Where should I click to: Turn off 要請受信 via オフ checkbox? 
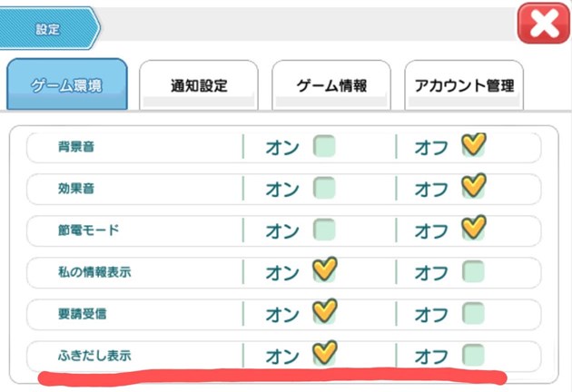click(473, 313)
